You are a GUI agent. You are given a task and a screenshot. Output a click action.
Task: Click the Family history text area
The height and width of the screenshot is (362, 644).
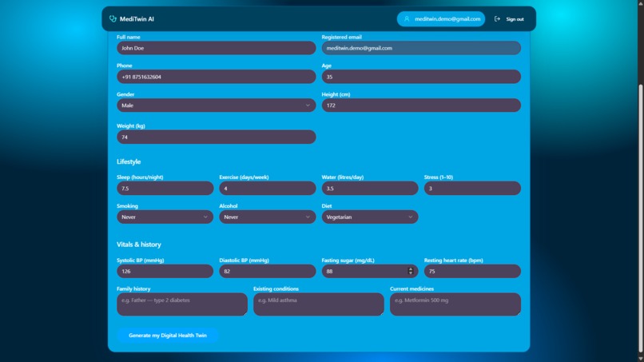[x=182, y=304]
